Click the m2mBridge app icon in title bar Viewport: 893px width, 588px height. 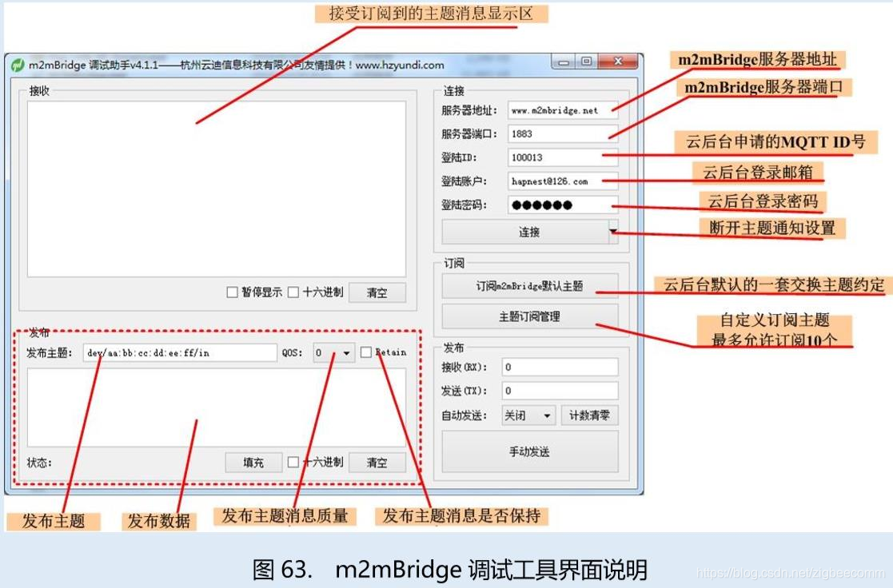click(x=17, y=65)
